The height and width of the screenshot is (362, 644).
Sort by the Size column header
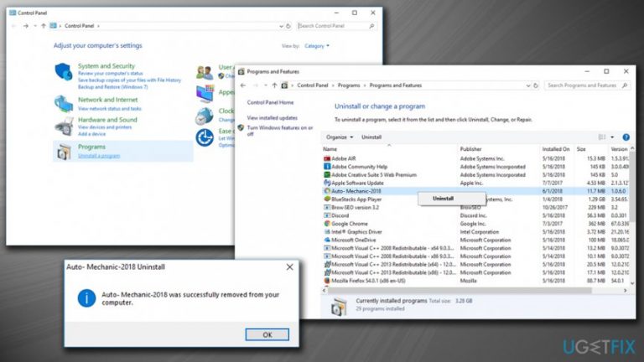click(x=590, y=149)
